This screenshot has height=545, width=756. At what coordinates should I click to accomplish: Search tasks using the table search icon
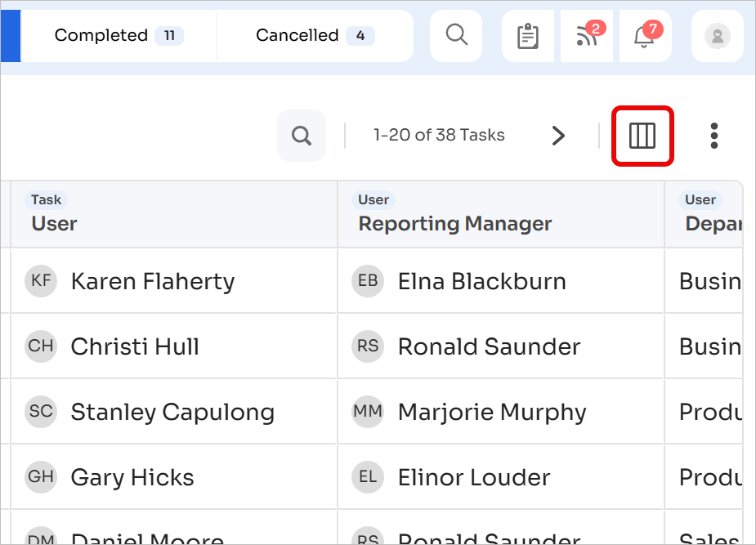tap(302, 136)
